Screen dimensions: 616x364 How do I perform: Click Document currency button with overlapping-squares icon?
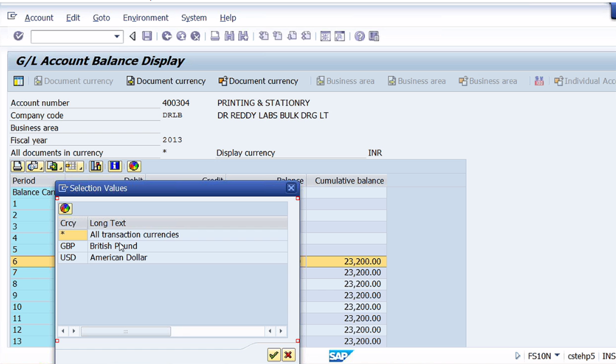tap(258, 81)
